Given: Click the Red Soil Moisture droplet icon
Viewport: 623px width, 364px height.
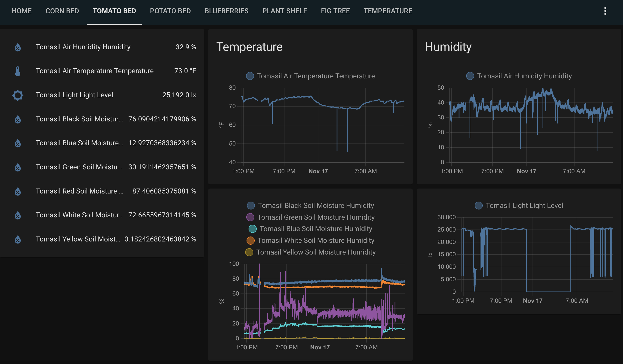Looking at the screenshot, I should [x=18, y=191].
